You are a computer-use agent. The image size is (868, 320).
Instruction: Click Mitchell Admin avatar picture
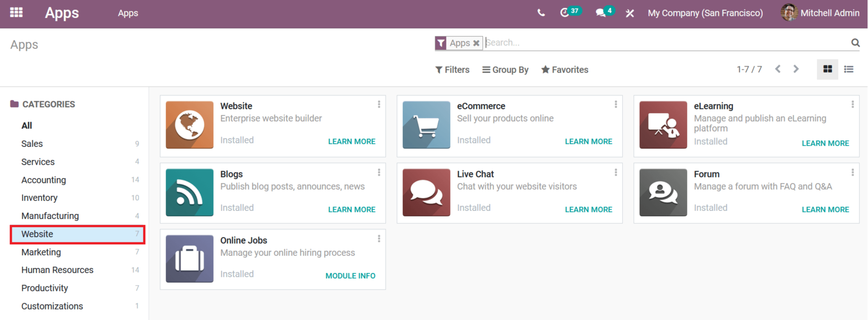pos(789,13)
